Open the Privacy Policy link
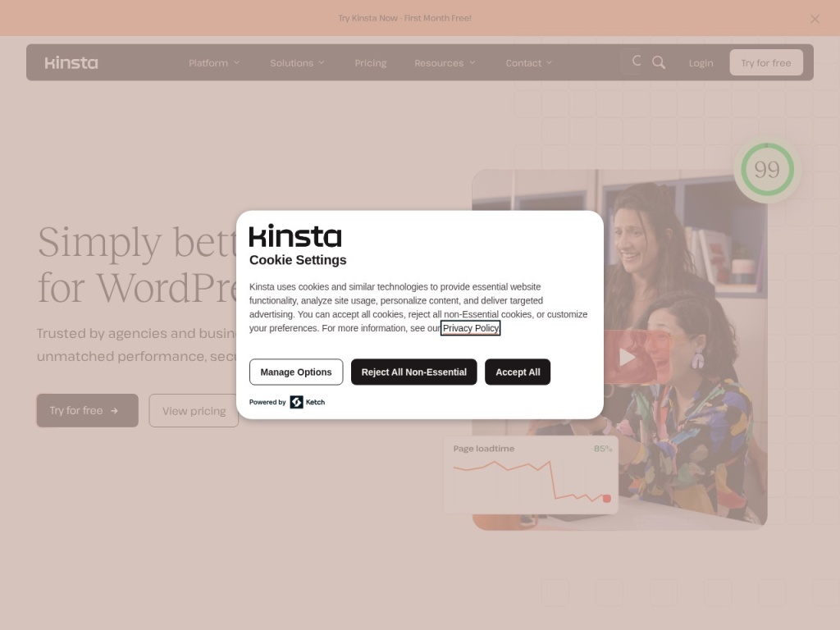The image size is (840, 630). (470, 328)
